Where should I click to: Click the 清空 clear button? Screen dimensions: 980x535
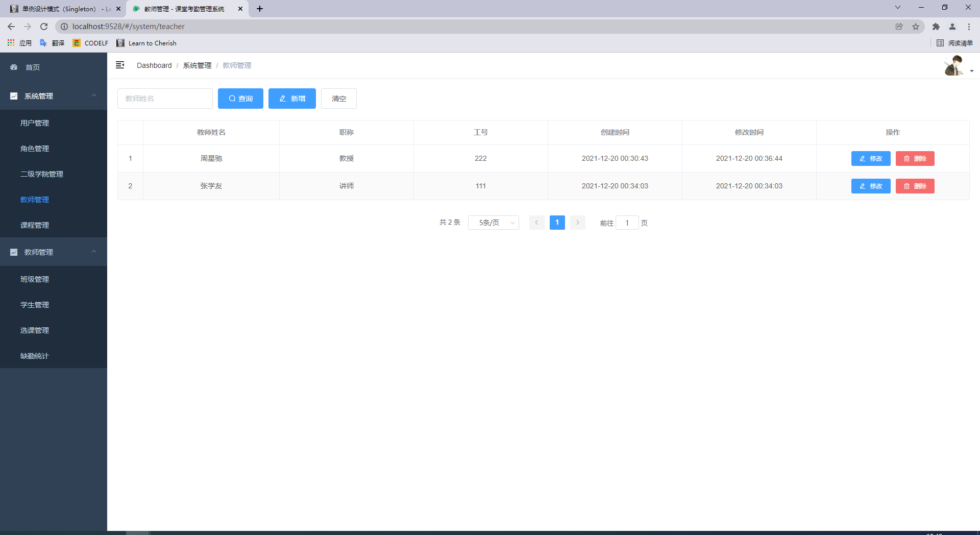point(338,99)
